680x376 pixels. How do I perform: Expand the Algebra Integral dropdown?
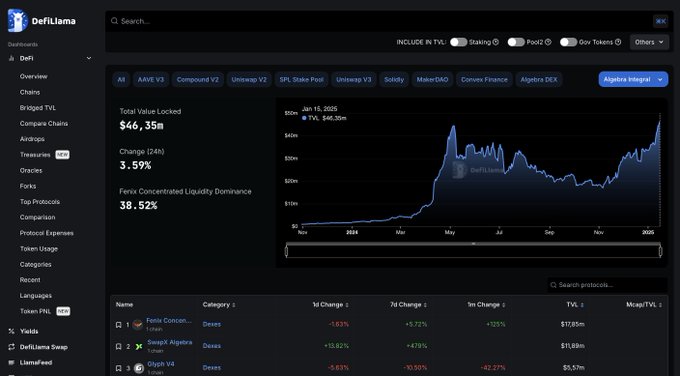point(633,79)
